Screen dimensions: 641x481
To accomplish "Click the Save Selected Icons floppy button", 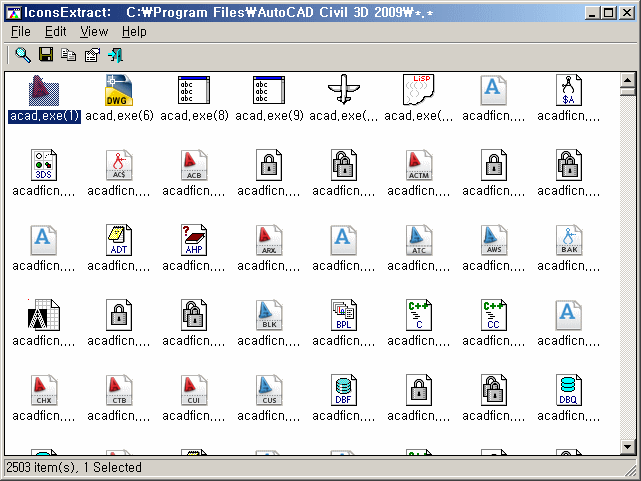I will point(46,54).
